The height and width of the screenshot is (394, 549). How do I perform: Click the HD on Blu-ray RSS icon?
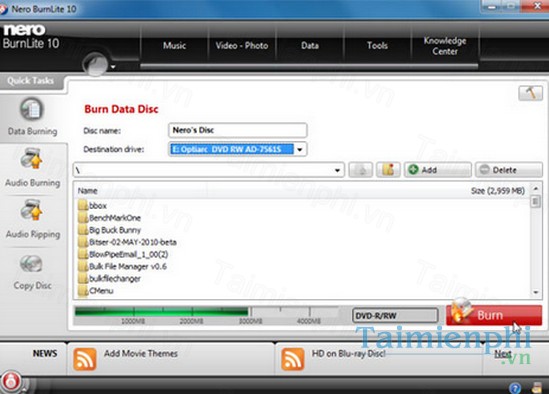(293, 359)
